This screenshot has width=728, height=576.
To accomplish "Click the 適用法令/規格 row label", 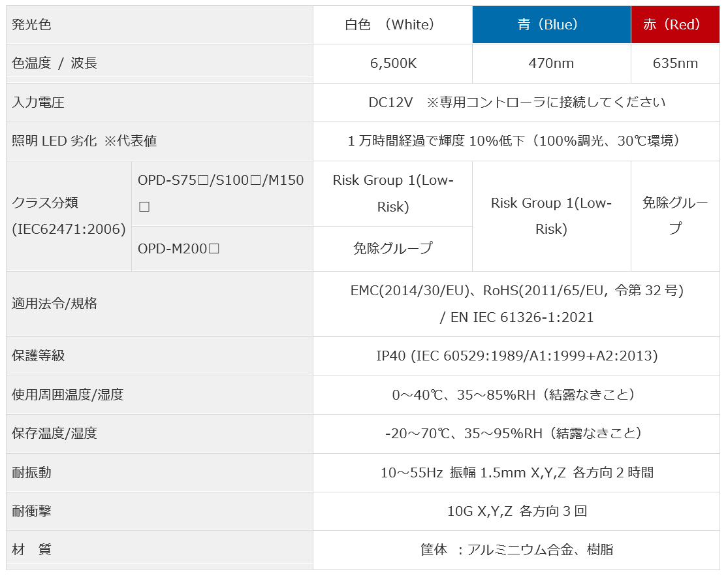I will [159, 304].
